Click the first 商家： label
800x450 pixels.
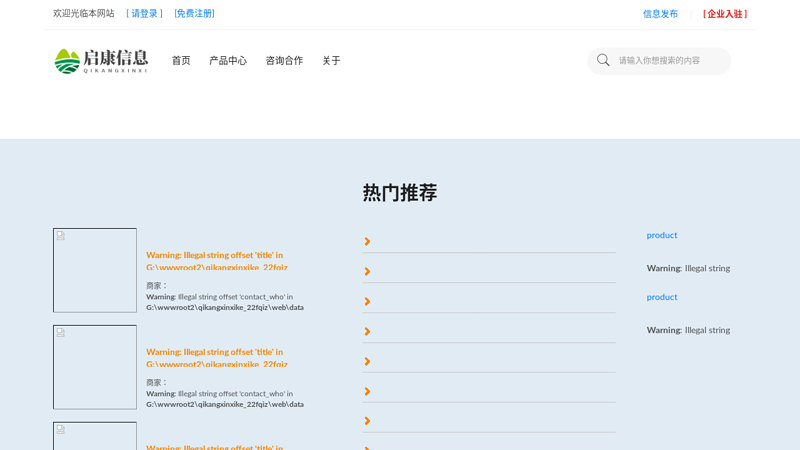coord(156,286)
